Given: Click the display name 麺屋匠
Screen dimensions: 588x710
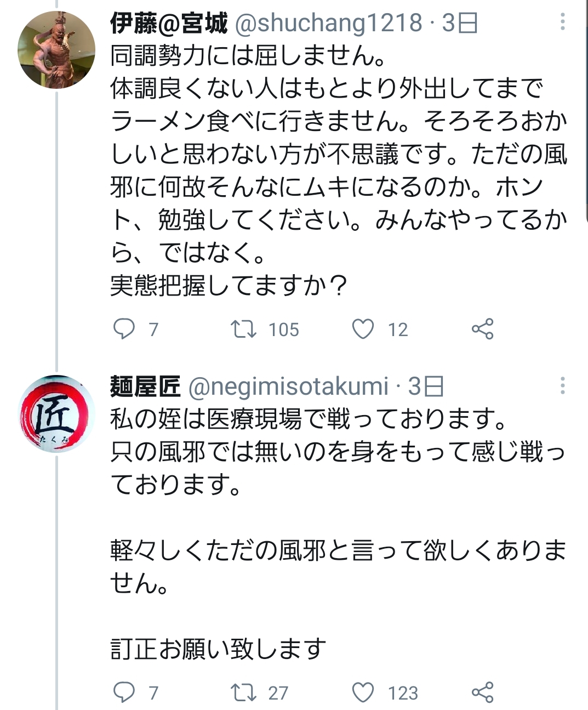Looking at the screenshot, I should (145, 387).
